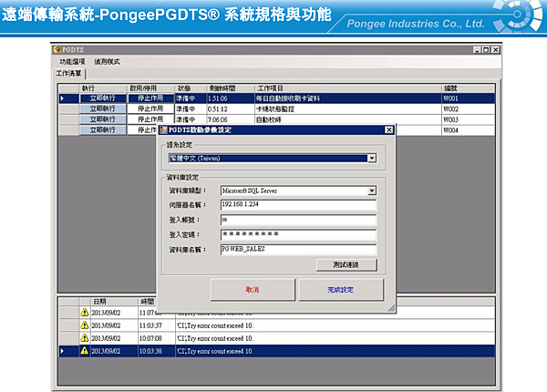Select row indicator arrow of 10:03:38 log row
547x392 pixels.
point(62,351)
